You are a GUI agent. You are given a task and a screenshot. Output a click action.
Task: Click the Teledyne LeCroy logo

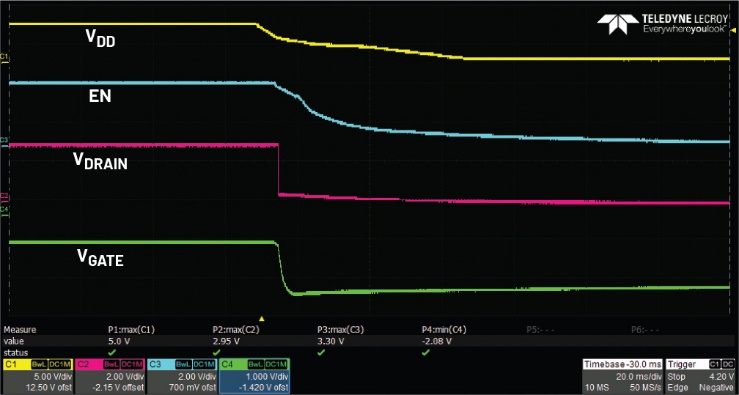(662, 24)
